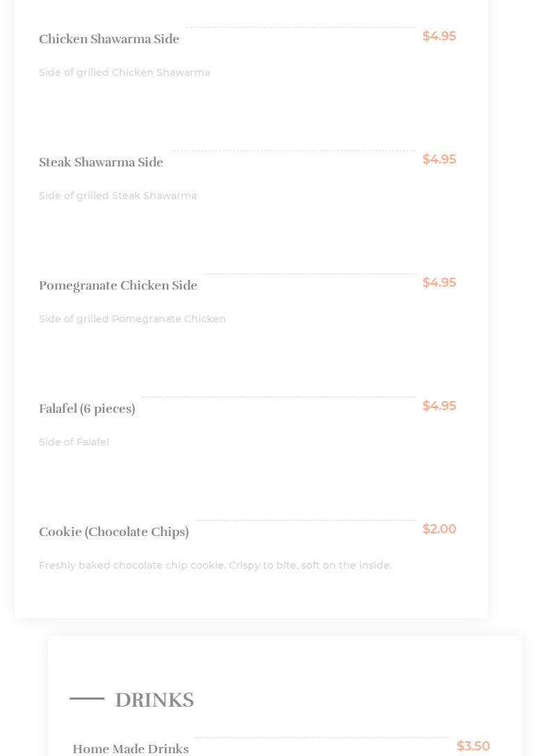
Task: Click the DRINKS section heading
Action: (x=154, y=700)
